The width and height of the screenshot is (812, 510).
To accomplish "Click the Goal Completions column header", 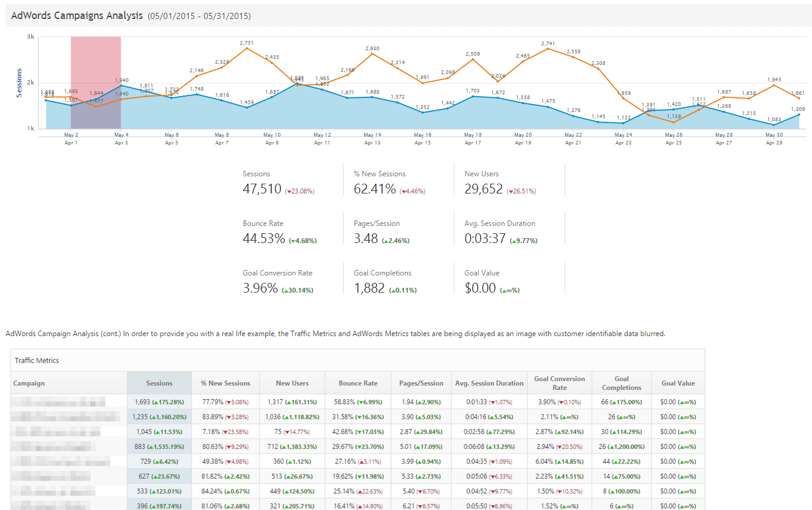I will tap(621, 383).
